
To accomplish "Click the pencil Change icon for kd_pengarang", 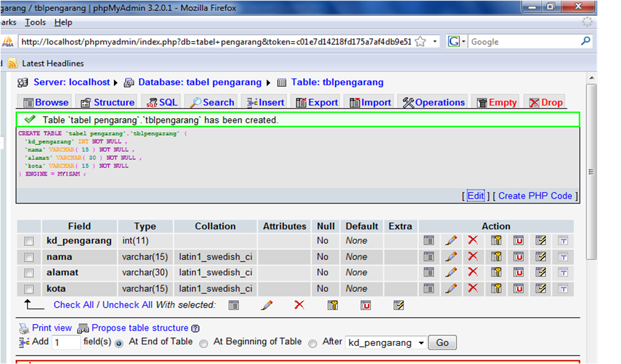I will [x=451, y=240].
